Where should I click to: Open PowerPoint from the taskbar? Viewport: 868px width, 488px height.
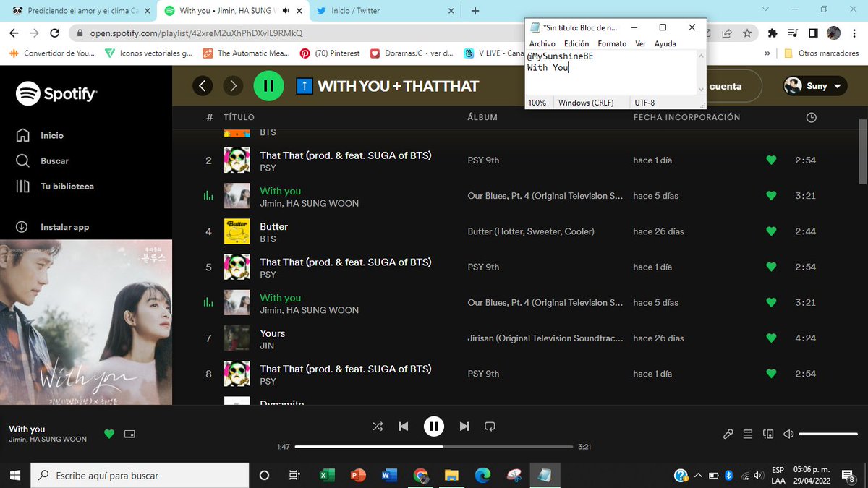pos(358,475)
